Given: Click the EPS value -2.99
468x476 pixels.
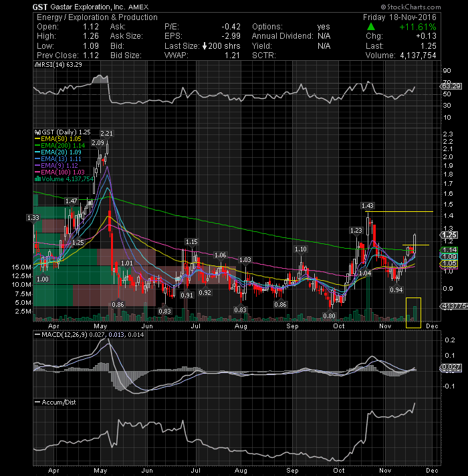Looking at the screenshot, I should (x=231, y=36).
